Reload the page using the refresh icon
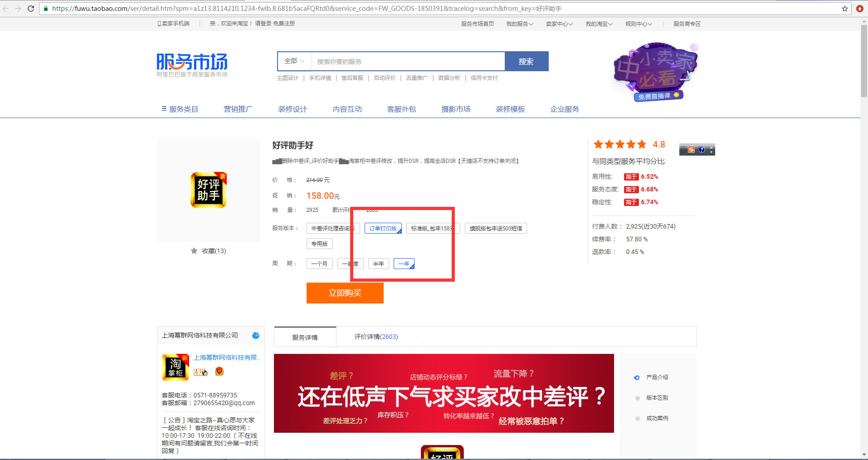The height and width of the screenshot is (460, 868). click(31, 9)
